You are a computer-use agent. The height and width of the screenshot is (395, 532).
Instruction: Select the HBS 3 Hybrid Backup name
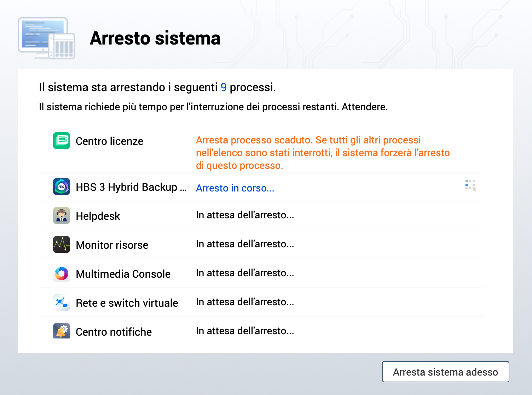(x=131, y=187)
